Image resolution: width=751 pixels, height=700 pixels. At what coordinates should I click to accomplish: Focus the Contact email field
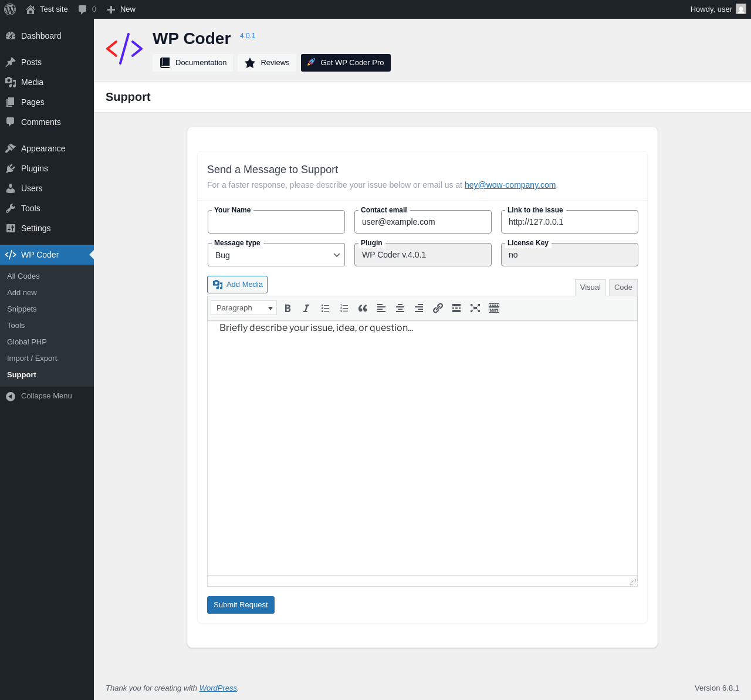(423, 222)
